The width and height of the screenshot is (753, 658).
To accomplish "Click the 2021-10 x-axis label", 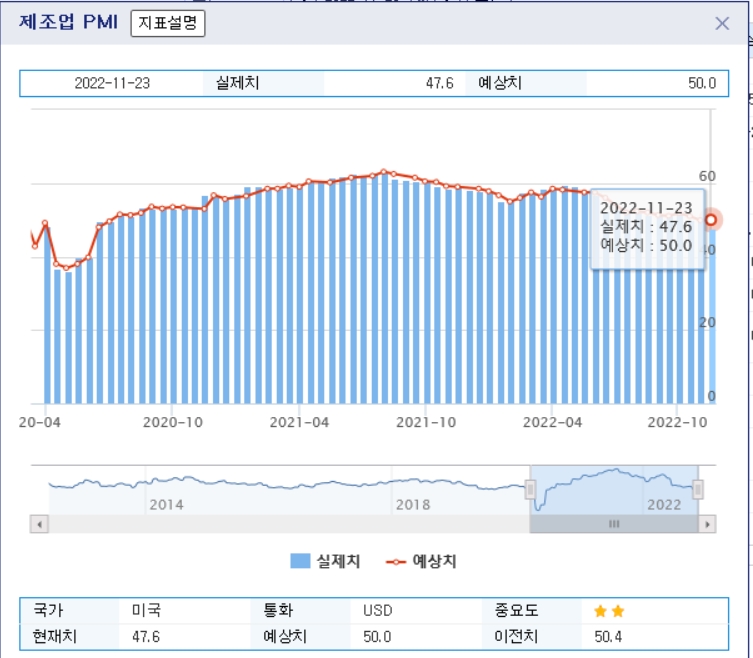I will 426,422.
